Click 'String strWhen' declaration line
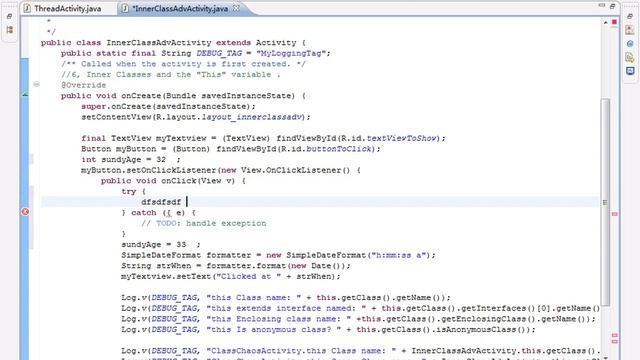The height and width of the screenshot is (360, 640). (236, 265)
